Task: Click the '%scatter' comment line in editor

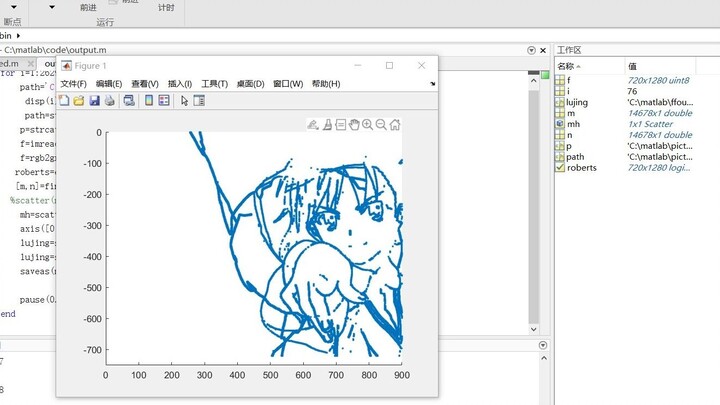Action: tap(32, 200)
